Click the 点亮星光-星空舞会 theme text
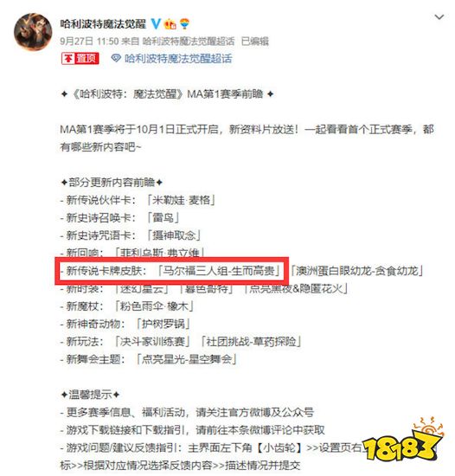The height and width of the screenshot is (476, 455). click(187, 359)
